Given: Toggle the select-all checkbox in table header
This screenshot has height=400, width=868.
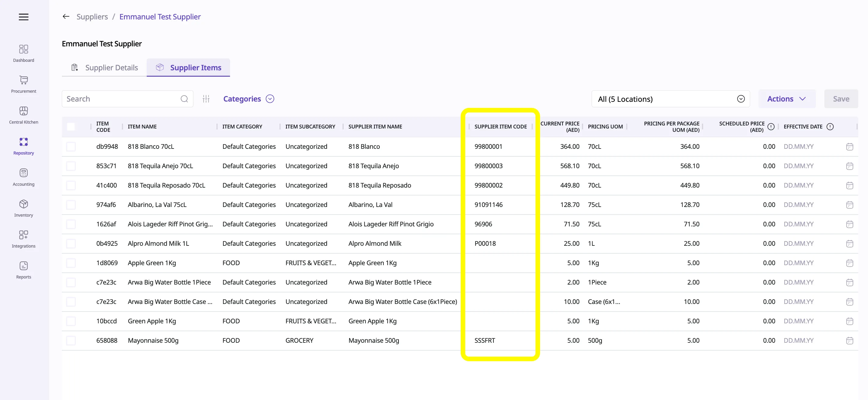Looking at the screenshot, I should [71, 127].
